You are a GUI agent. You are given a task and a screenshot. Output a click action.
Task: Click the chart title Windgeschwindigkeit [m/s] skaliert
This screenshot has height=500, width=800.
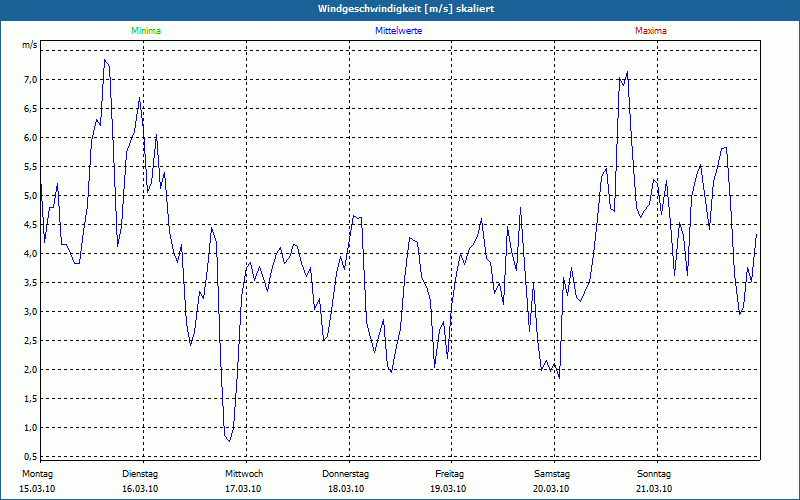coord(406,9)
